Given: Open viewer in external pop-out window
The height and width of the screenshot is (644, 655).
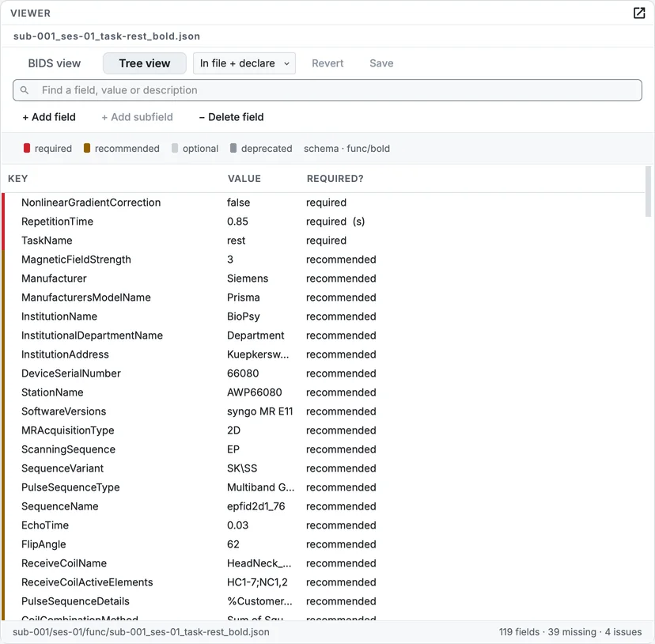Looking at the screenshot, I should pyautogui.click(x=639, y=13).
